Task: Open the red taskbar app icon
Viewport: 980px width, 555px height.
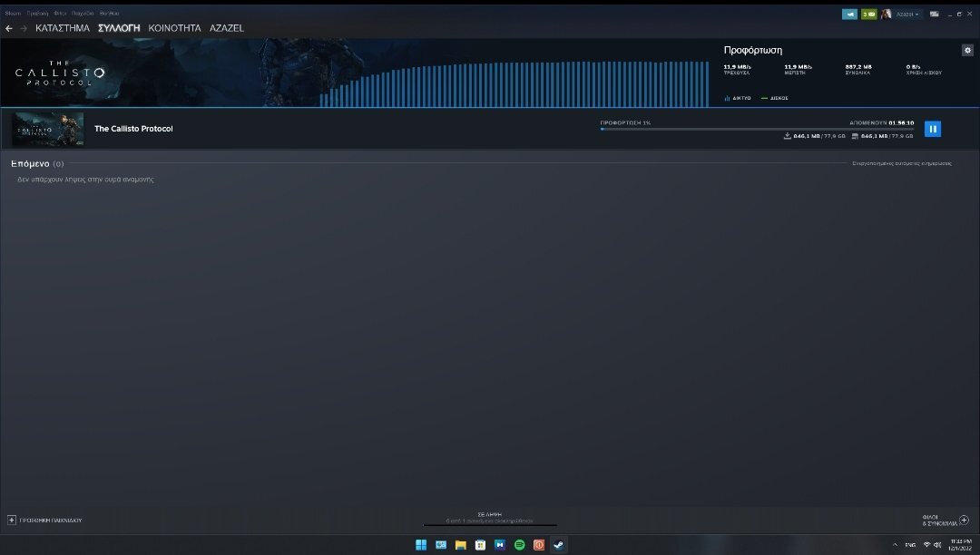Action: pos(539,545)
